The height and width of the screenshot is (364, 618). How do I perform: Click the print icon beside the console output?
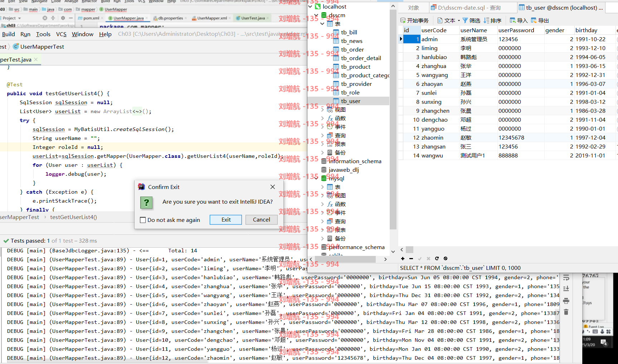tap(566, 301)
